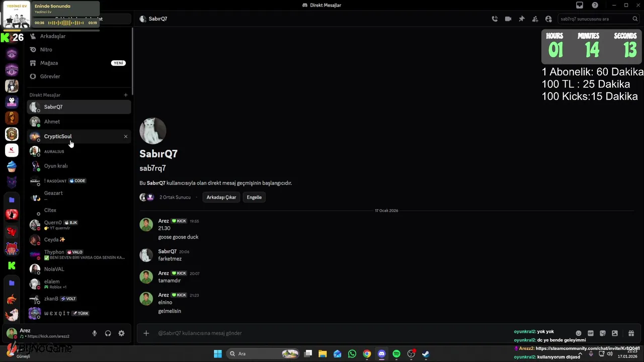
Task: Open the Windows Start button
Action: (218, 354)
